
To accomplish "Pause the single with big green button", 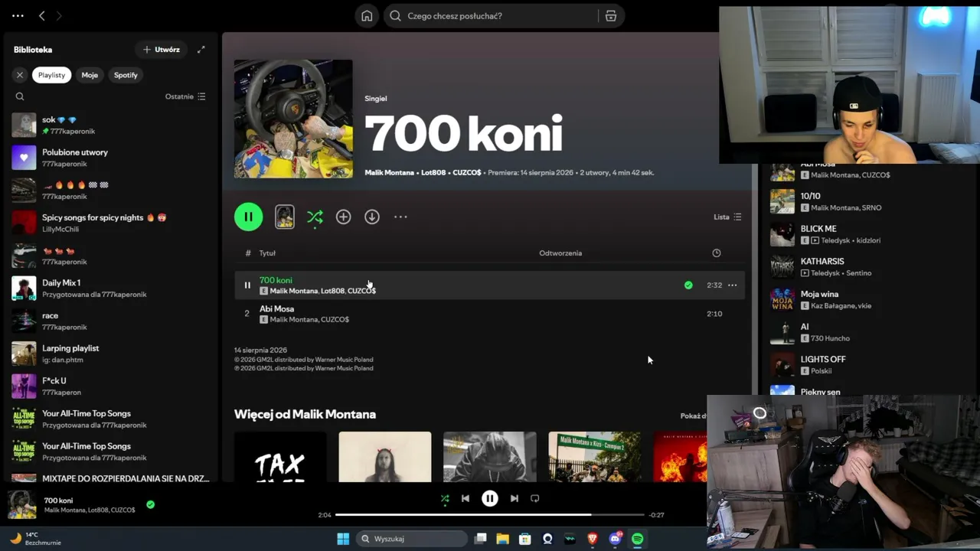I will (248, 217).
